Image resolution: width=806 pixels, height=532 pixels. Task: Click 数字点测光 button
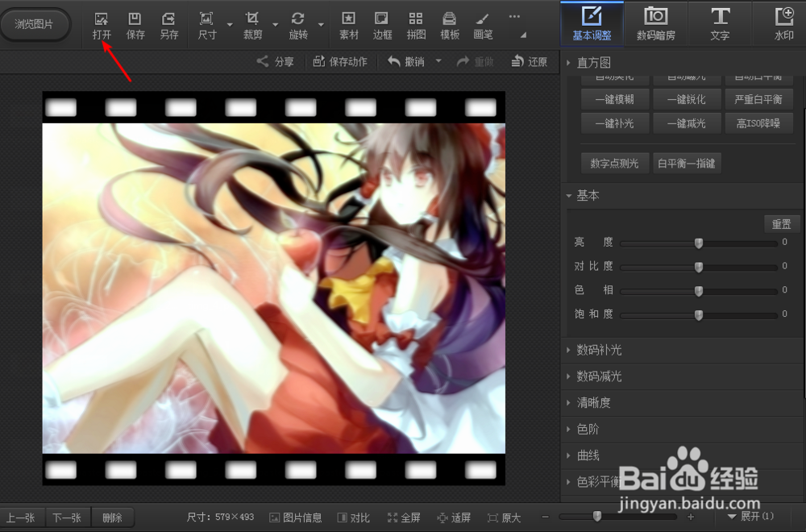click(615, 164)
